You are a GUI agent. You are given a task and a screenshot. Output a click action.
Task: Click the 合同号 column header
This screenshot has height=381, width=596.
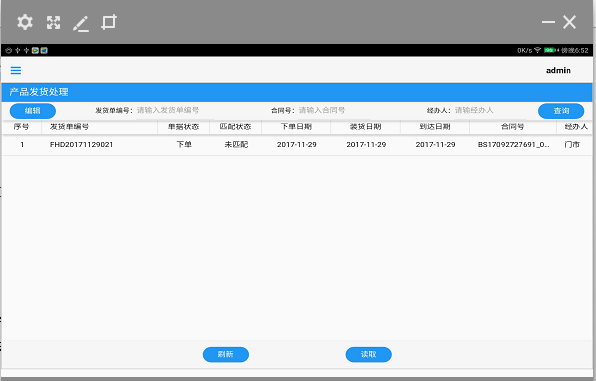point(513,127)
